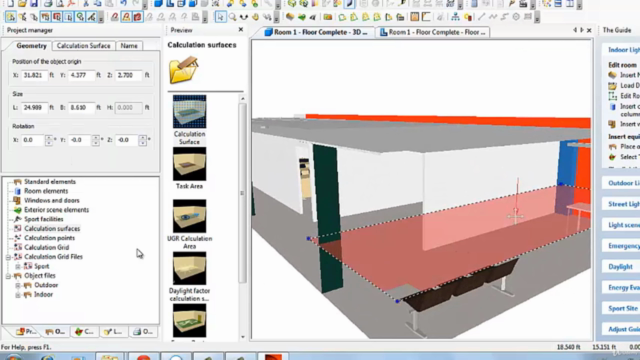Collapse the Object files node
This screenshot has height=360, width=640.
[8, 276]
